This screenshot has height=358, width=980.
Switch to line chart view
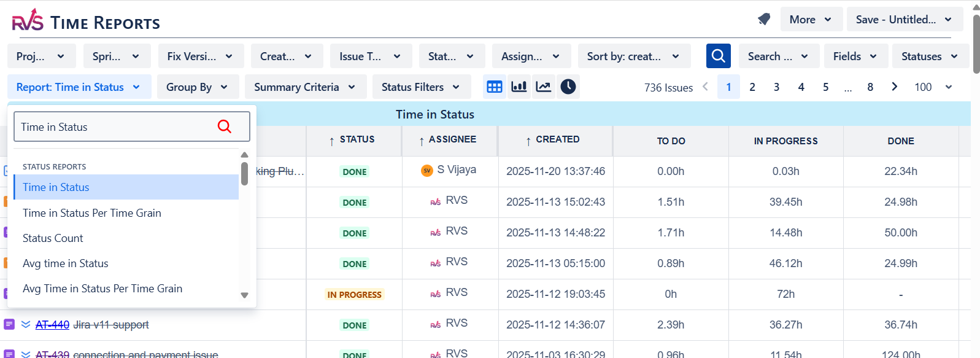tap(544, 87)
